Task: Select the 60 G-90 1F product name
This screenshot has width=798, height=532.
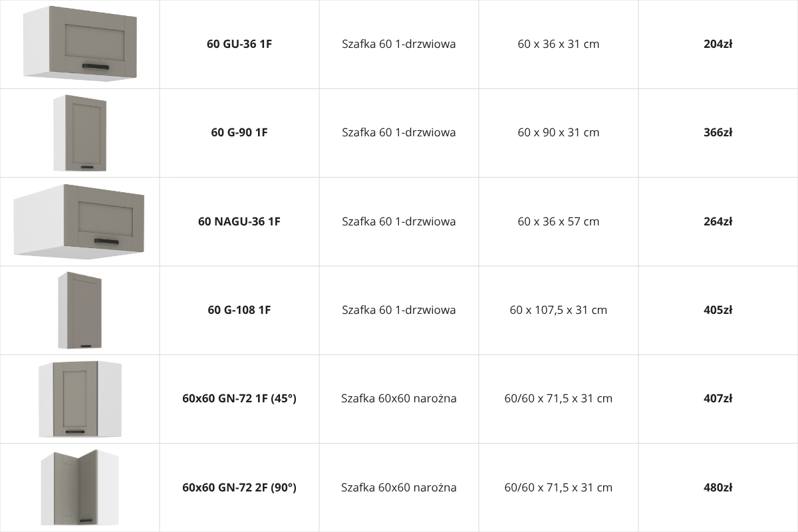Action: tap(239, 132)
